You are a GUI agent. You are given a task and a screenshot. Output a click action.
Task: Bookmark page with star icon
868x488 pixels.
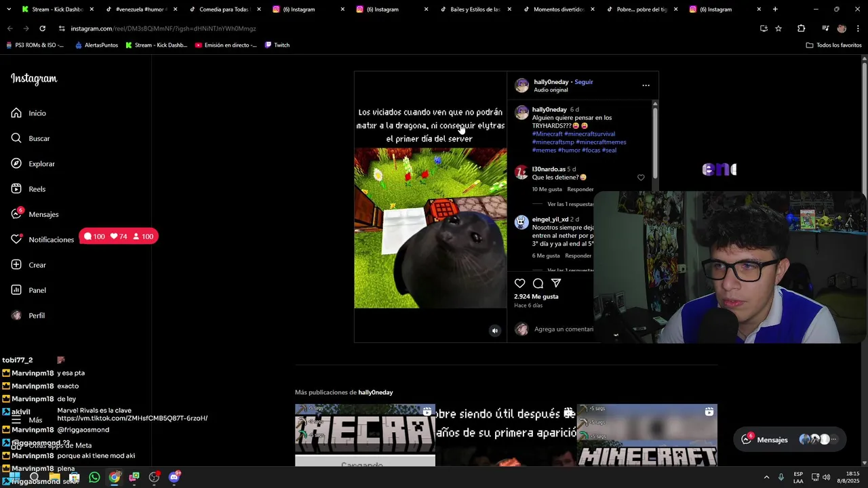778,28
